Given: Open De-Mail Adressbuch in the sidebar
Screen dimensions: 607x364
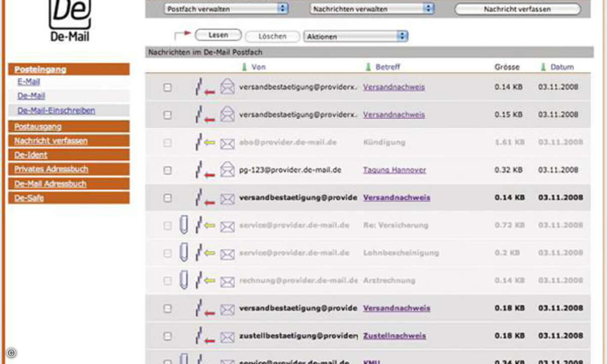Looking at the screenshot, I should pos(69,184).
